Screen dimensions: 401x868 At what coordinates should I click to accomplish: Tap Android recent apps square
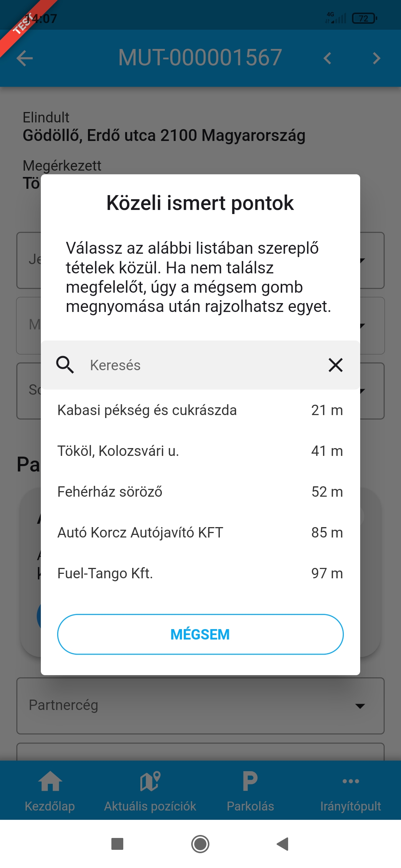point(117,844)
